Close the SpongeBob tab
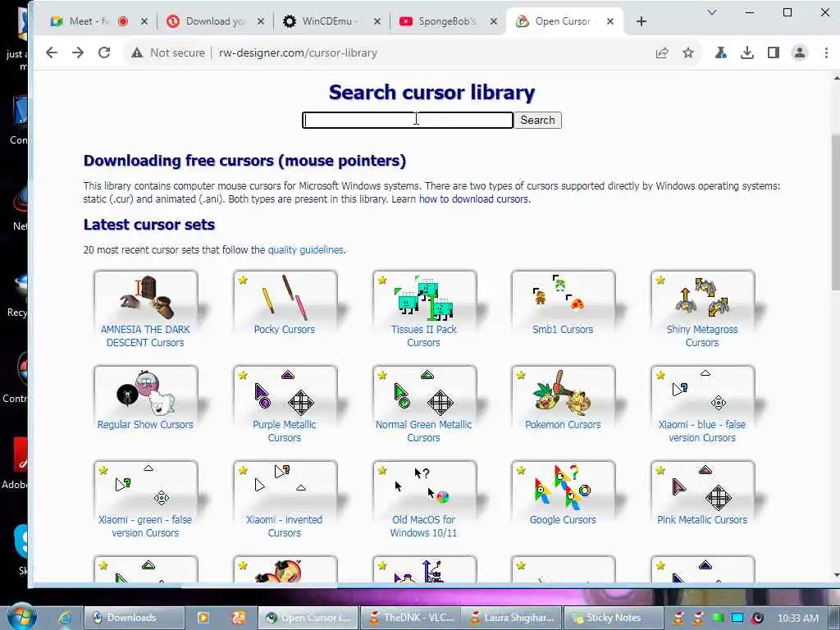This screenshot has width=840, height=630. click(x=494, y=21)
